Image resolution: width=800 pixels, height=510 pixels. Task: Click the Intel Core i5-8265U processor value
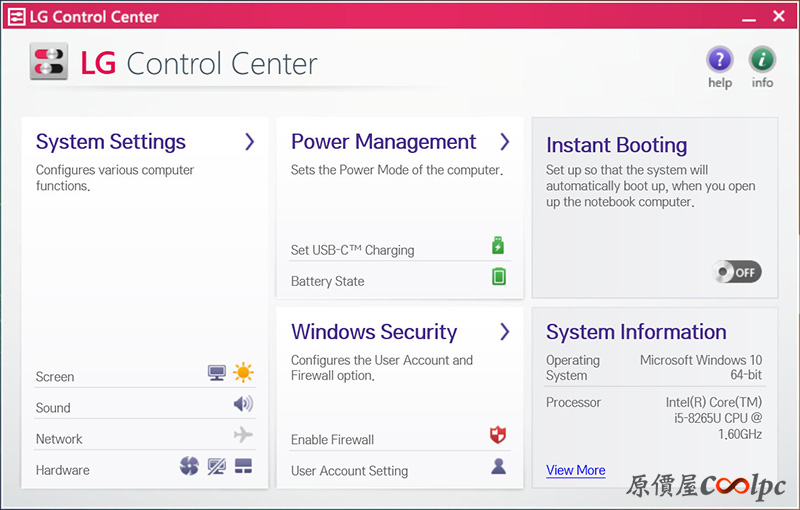point(713,418)
